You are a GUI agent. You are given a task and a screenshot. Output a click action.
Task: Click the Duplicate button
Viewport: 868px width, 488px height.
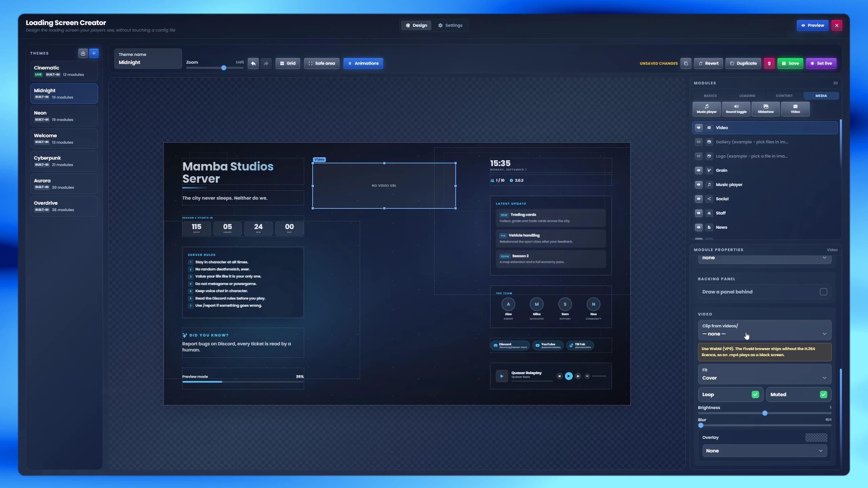[743, 63]
